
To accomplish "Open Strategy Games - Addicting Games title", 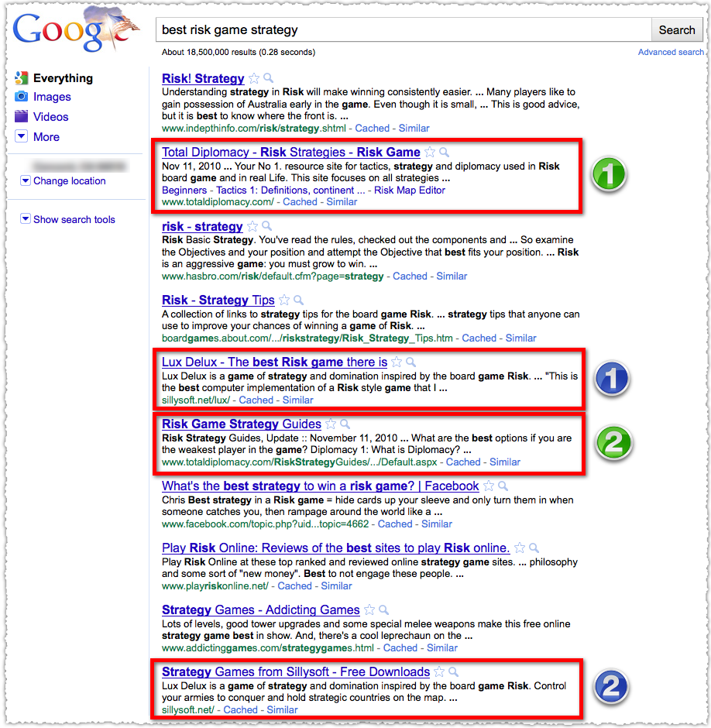I will (x=260, y=610).
